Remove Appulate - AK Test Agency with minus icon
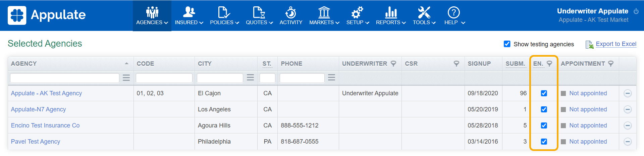644x156 pixels. (628, 93)
